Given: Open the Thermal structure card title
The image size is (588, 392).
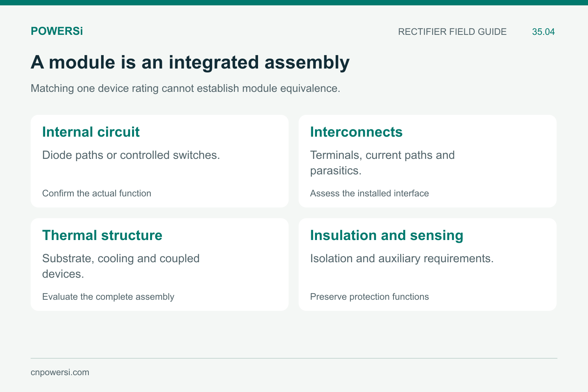Looking at the screenshot, I should (x=102, y=235).
